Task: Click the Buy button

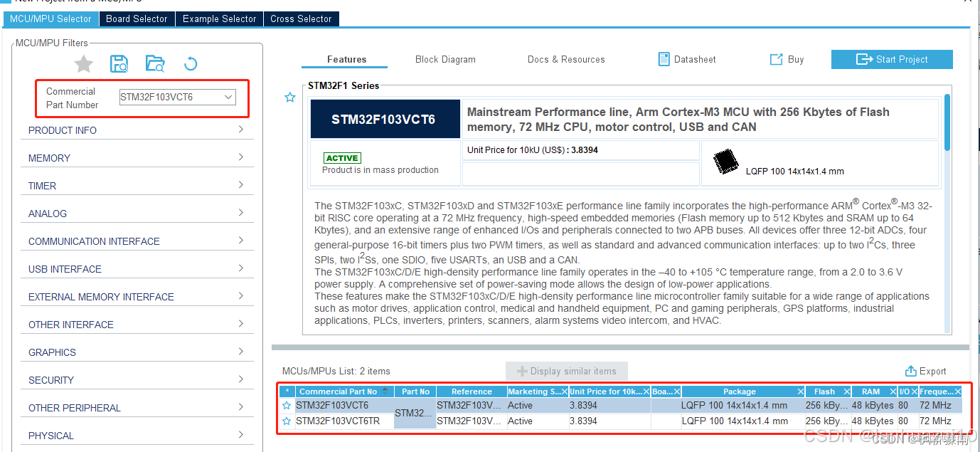Action: click(x=787, y=59)
